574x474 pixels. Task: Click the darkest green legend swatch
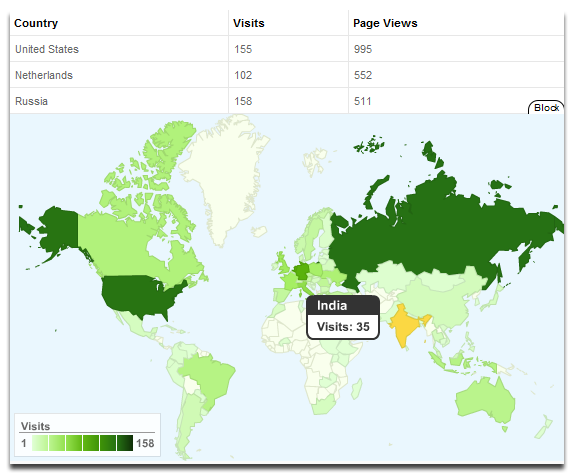[125, 443]
